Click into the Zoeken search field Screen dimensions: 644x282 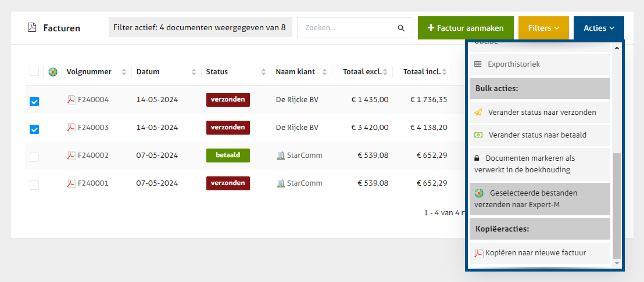coord(346,28)
